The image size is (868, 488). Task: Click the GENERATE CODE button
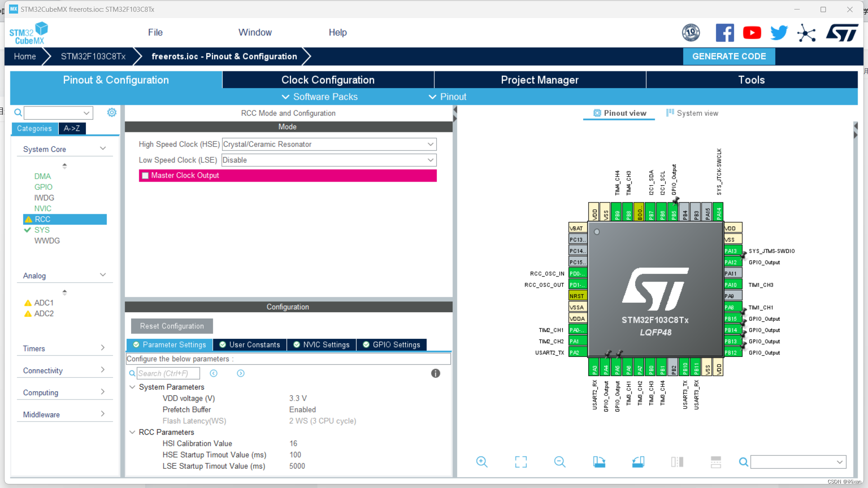point(729,56)
